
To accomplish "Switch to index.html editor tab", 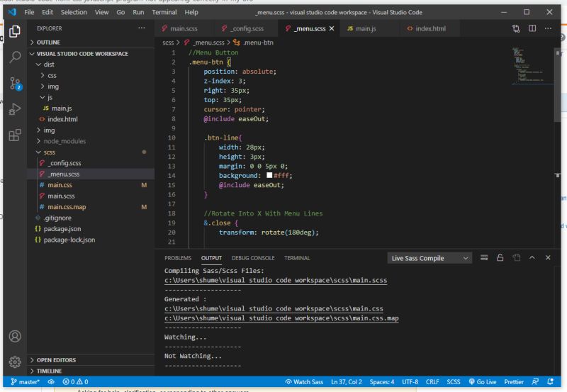I will click(430, 28).
